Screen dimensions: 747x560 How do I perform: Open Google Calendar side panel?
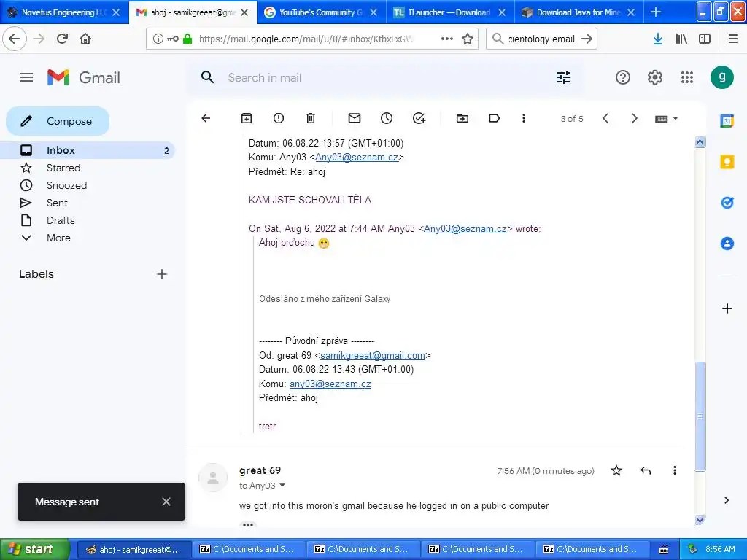coord(727,121)
